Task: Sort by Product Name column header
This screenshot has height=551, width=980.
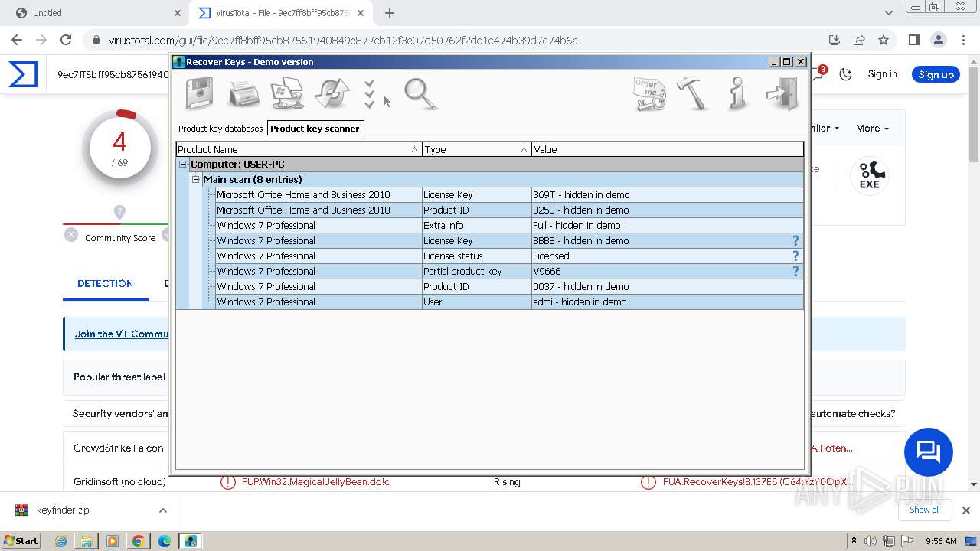Action: coord(299,149)
